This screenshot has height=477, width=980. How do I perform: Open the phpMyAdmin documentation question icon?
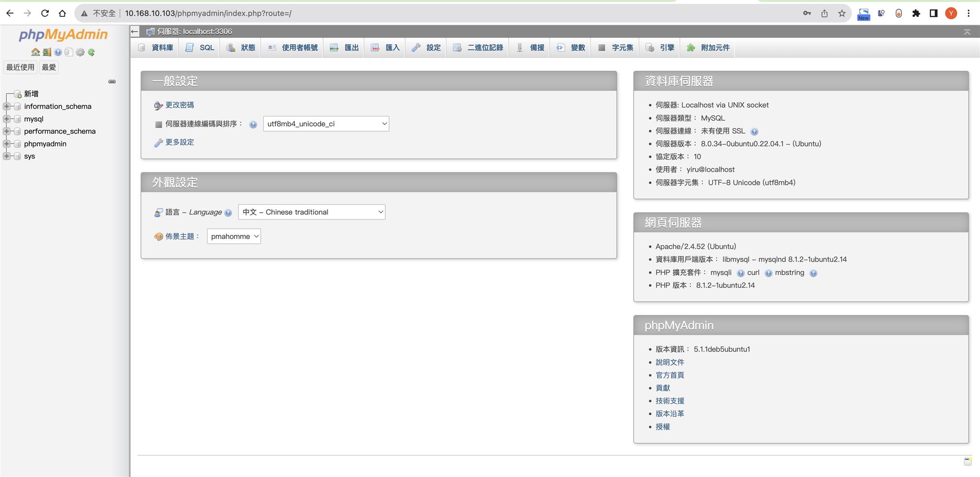[x=58, y=52]
